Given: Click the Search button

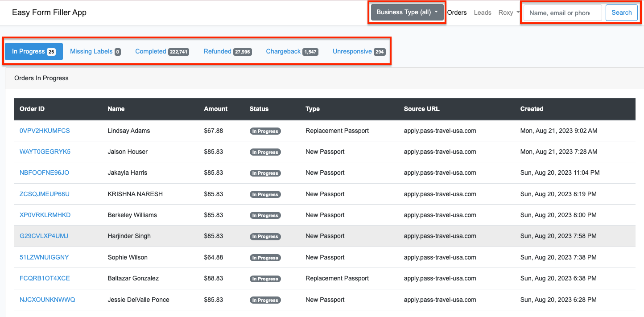Looking at the screenshot, I should [x=621, y=12].
